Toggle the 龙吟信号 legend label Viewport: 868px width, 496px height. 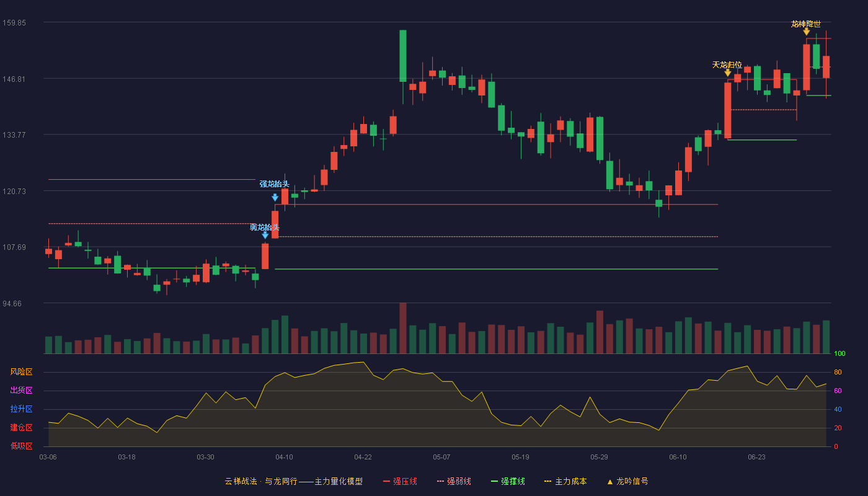[x=632, y=481]
